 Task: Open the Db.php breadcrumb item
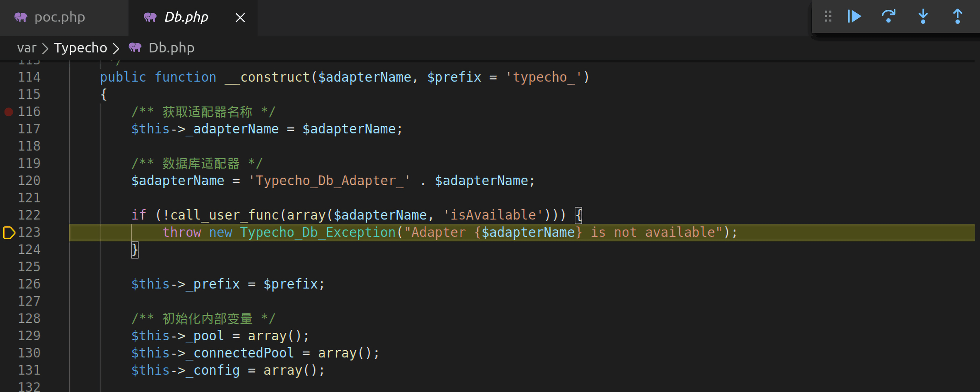[171, 48]
